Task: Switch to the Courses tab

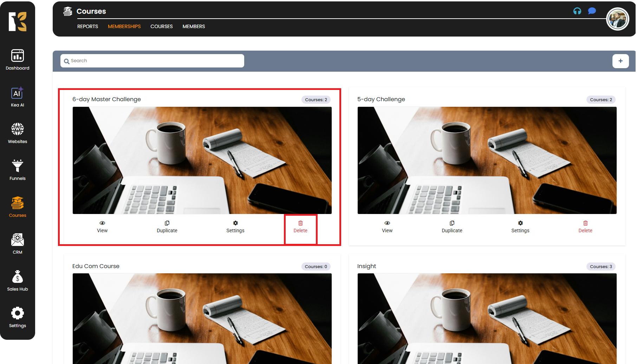Action: click(161, 26)
